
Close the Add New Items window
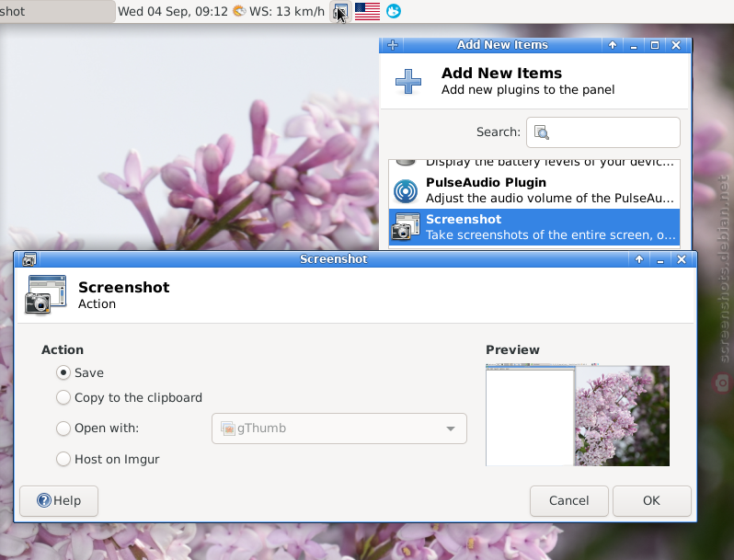pyautogui.click(x=676, y=45)
